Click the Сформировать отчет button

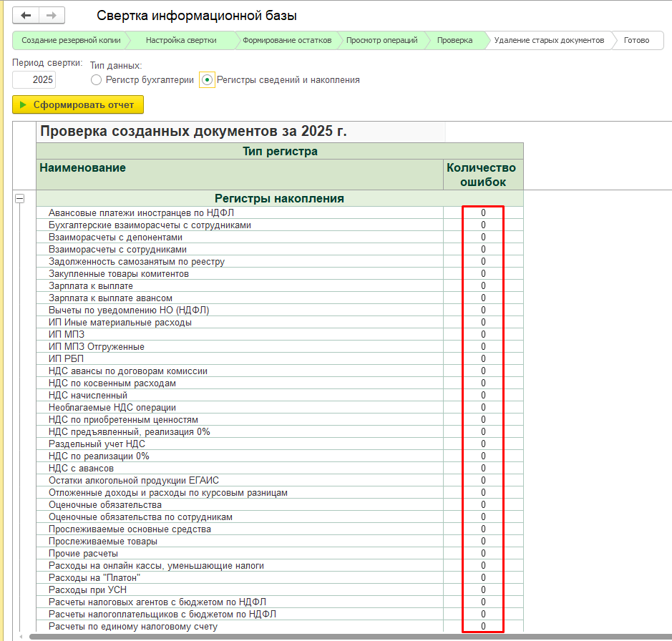[x=78, y=105]
